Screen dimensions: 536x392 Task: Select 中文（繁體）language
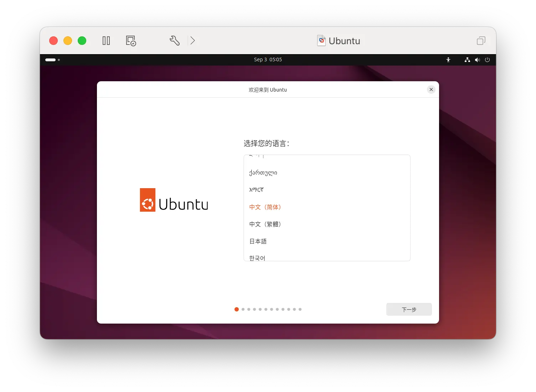click(x=327, y=224)
